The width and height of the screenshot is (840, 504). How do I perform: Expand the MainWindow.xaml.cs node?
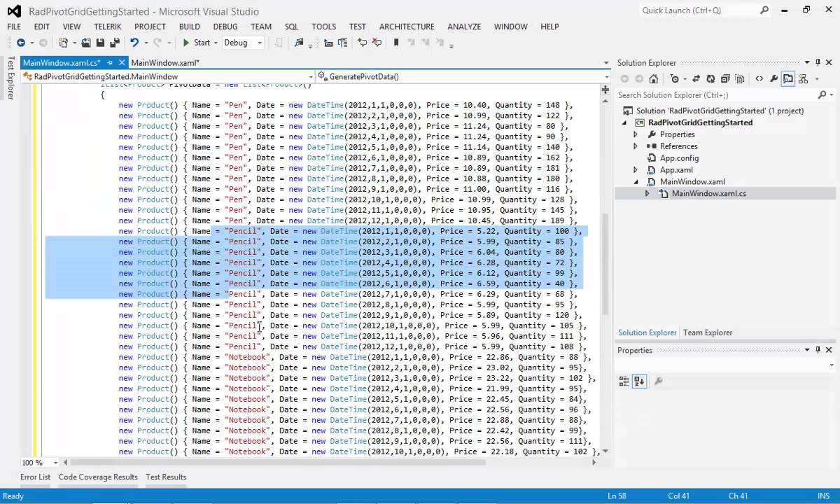[x=647, y=194]
